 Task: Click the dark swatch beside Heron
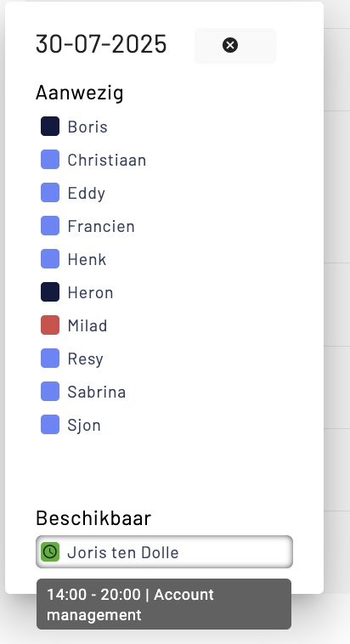(x=50, y=292)
